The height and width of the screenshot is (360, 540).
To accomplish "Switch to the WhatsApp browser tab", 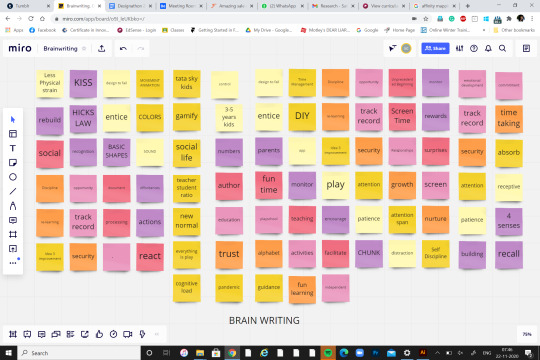I will (282, 6).
